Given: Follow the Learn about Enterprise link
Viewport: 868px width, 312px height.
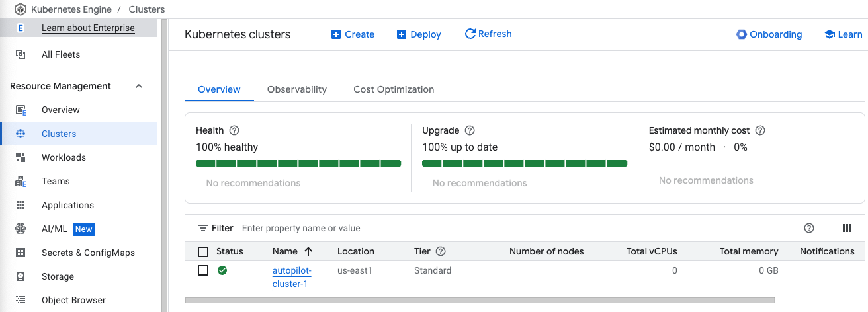Looking at the screenshot, I should (x=88, y=28).
